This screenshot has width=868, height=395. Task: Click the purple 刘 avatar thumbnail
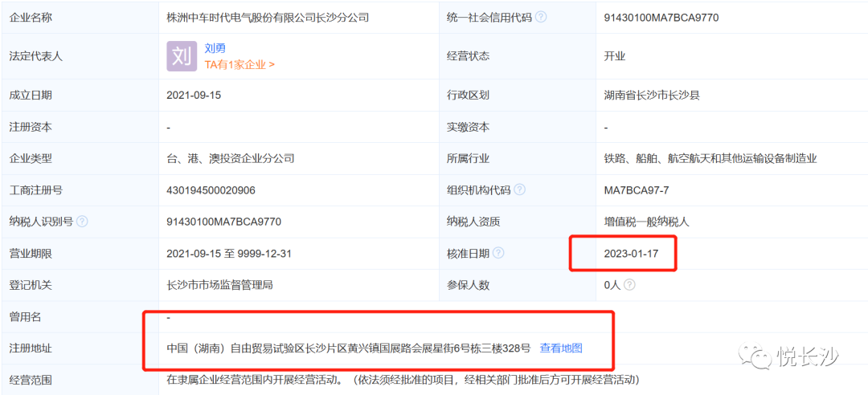pyautogui.click(x=182, y=56)
